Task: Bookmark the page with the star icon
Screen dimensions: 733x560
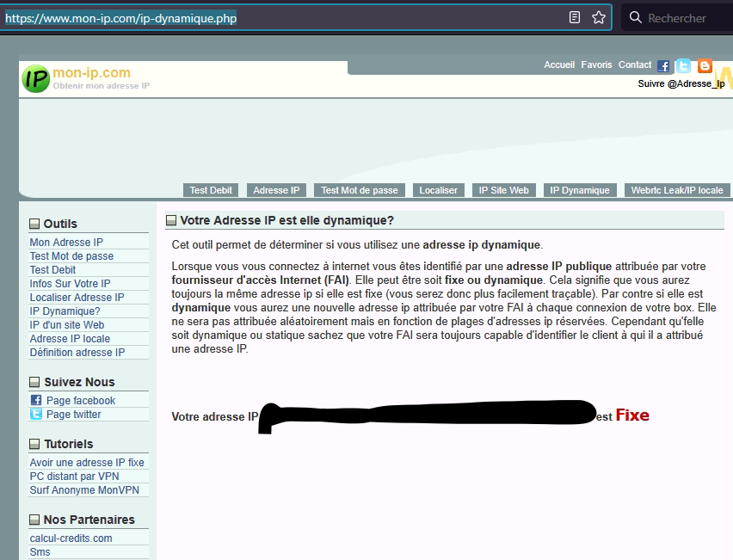Action: click(x=599, y=17)
